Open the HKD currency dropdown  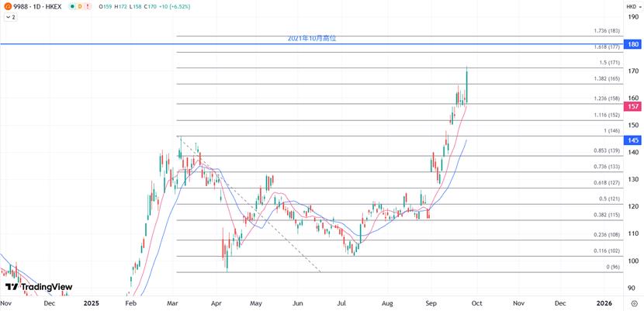coord(632,6)
